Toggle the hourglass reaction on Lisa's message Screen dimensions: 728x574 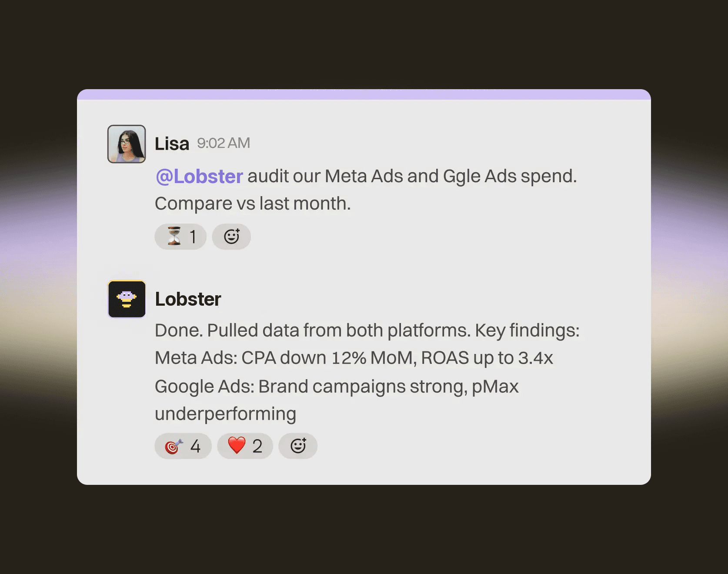coord(180,237)
